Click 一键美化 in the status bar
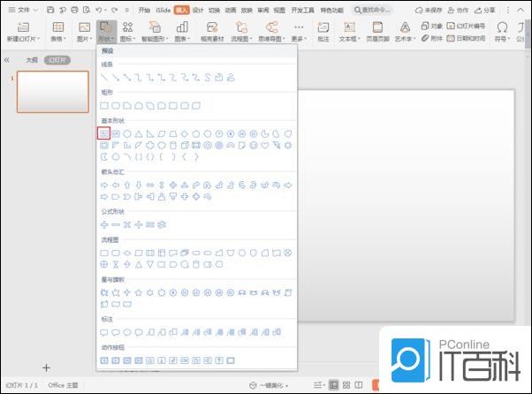 pyautogui.click(x=269, y=385)
